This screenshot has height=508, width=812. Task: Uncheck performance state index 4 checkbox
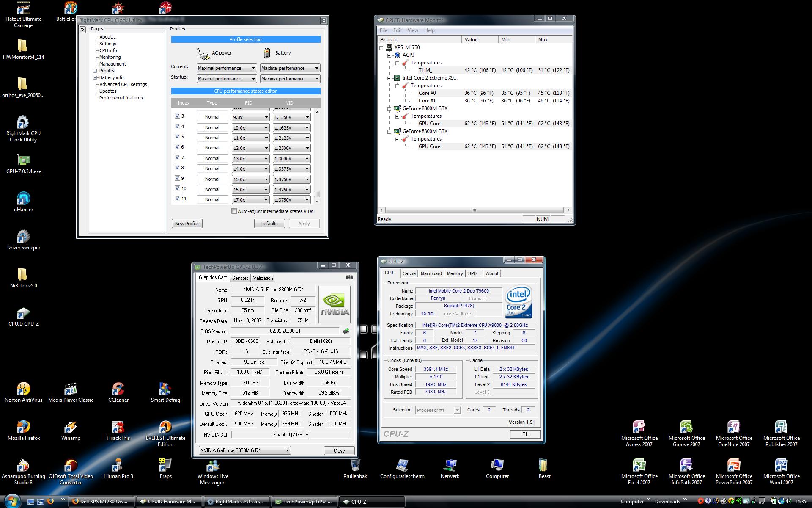[x=177, y=126]
